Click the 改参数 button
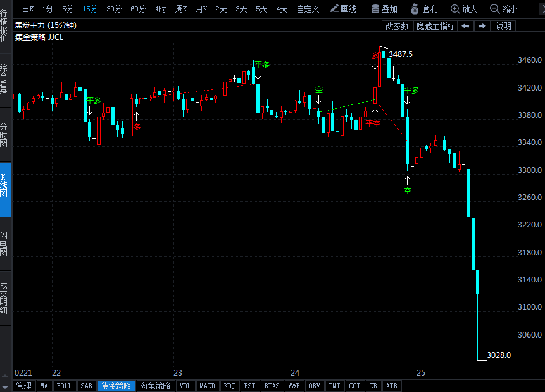Viewport: 545px width, 392px height. click(x=397, y=26)
